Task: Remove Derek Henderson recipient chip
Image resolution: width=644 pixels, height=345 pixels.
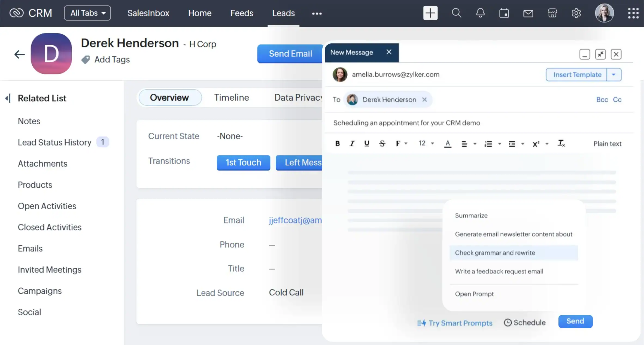Action: [424, 99]
